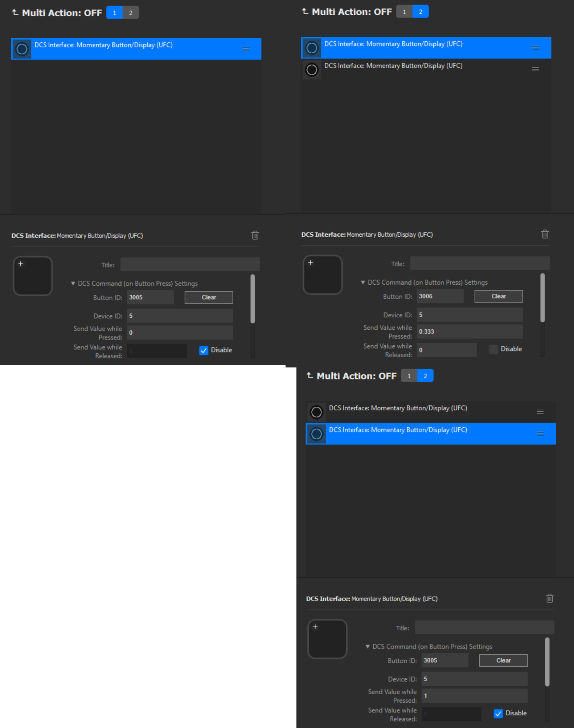Click Device ID field in Button ID 3006 panel
Image resolution: width=574 pixels, height=728 pixels.
tap(470, 315)
